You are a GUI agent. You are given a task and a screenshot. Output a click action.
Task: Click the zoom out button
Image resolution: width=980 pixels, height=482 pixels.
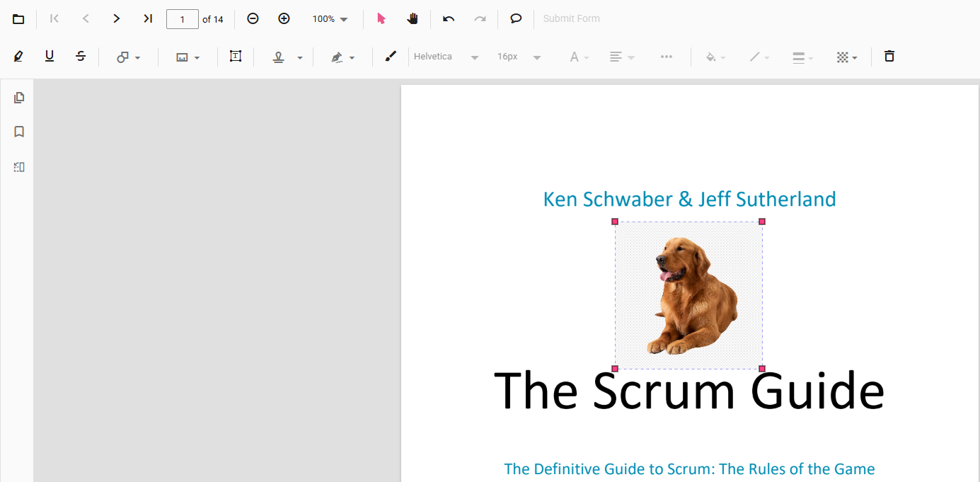253,19
